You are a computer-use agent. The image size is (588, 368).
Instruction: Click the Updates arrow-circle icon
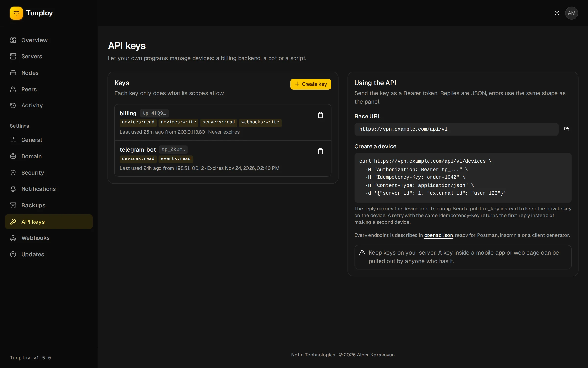pyautogui.click(x=13, y=254)
